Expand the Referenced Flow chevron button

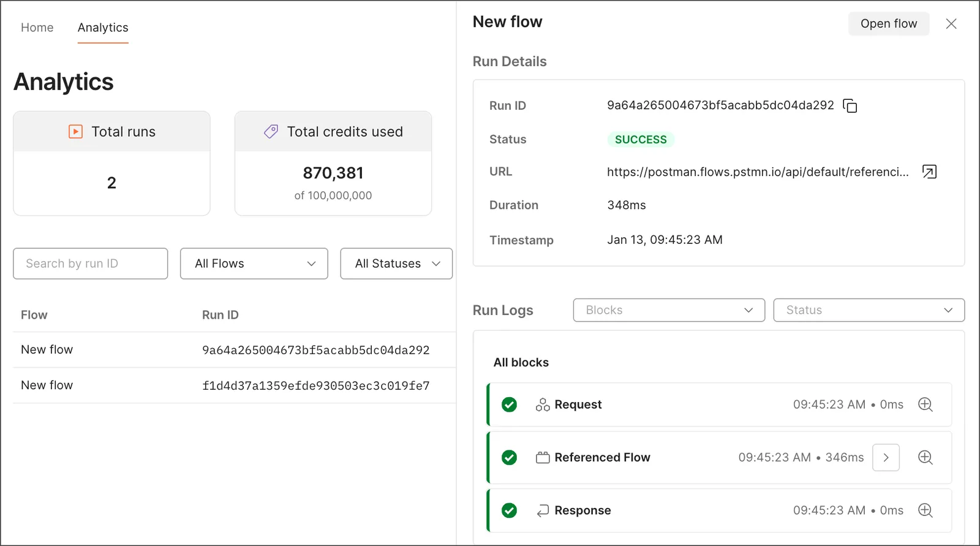(886, 457)
